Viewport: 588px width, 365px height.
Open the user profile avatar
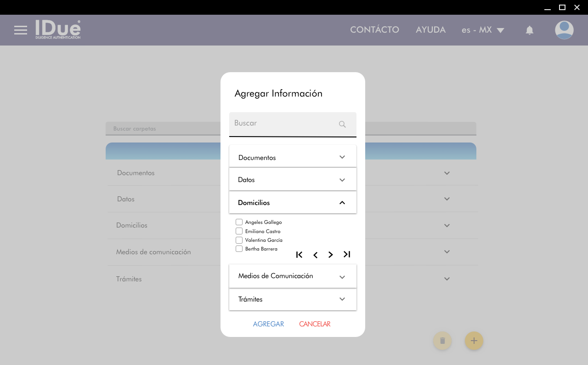coord(564,30)
